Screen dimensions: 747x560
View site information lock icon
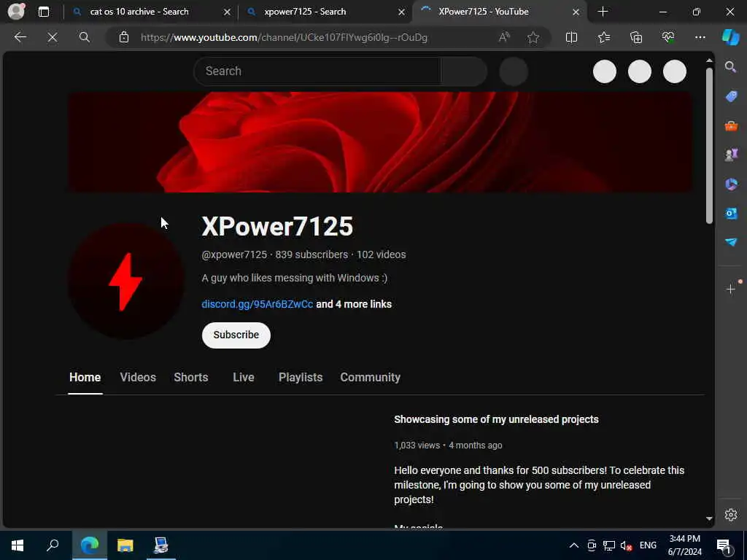[124, 37]
